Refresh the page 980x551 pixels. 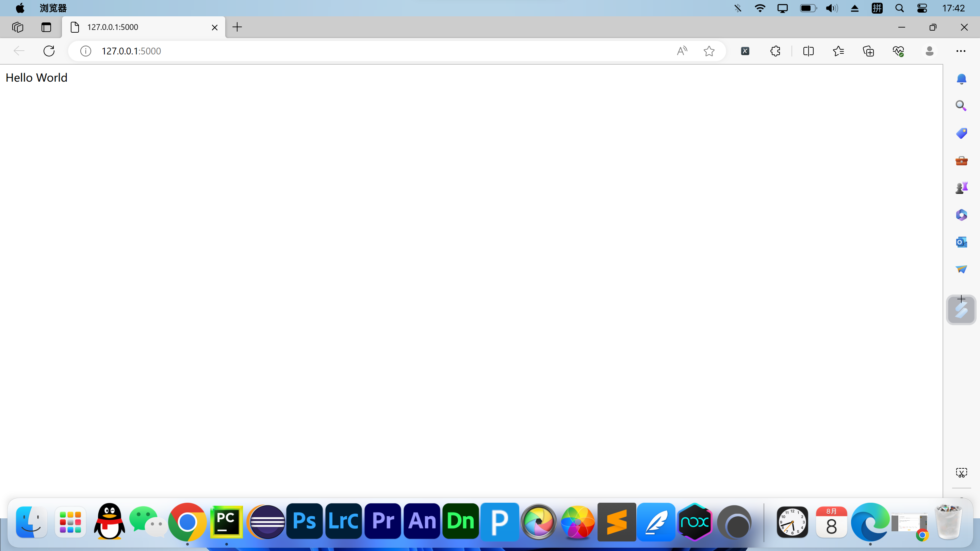49,51
